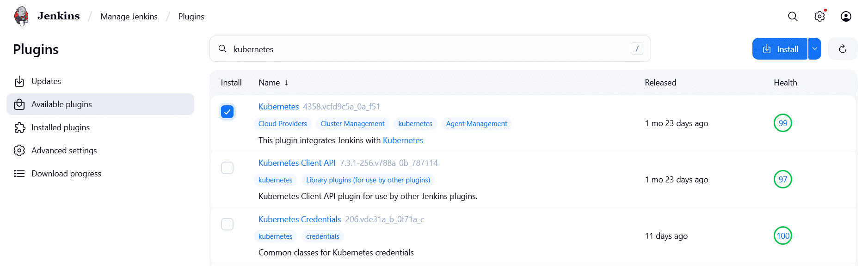
Task: Check the Kubernetes Credentials checkbox
Action: 227,224
